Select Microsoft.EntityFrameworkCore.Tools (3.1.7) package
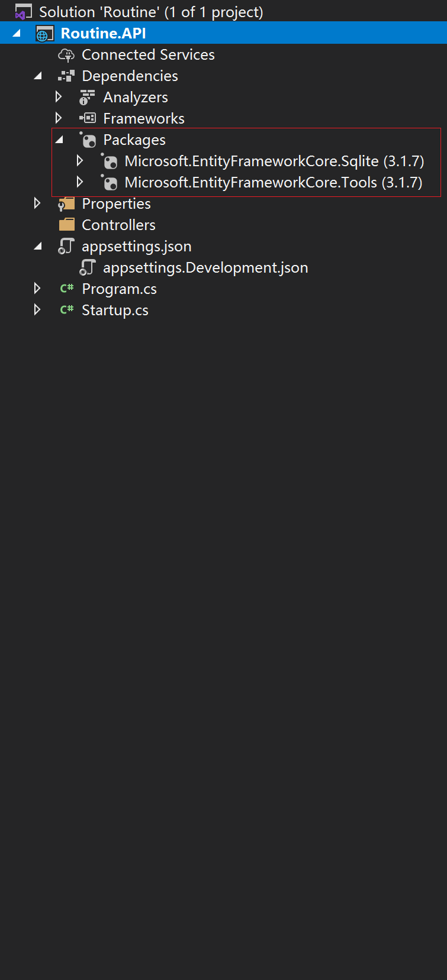The image size is (447, 980). 273,183
